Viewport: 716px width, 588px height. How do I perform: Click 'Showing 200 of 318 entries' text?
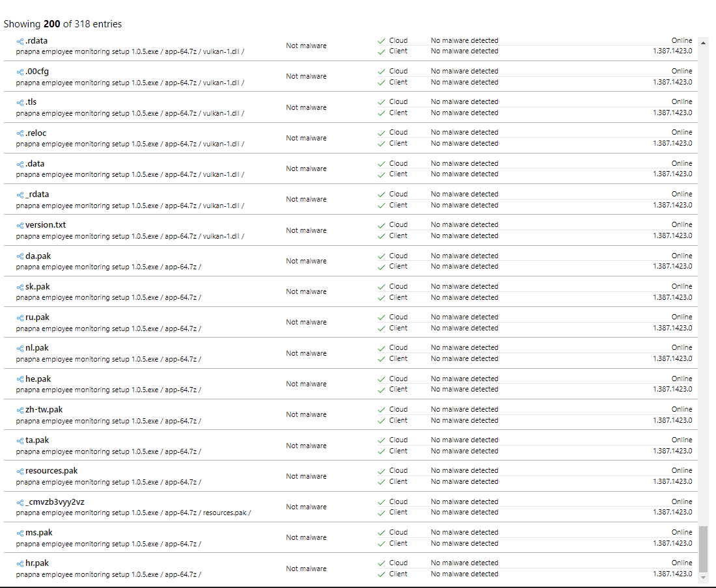(x=62, y=23)
